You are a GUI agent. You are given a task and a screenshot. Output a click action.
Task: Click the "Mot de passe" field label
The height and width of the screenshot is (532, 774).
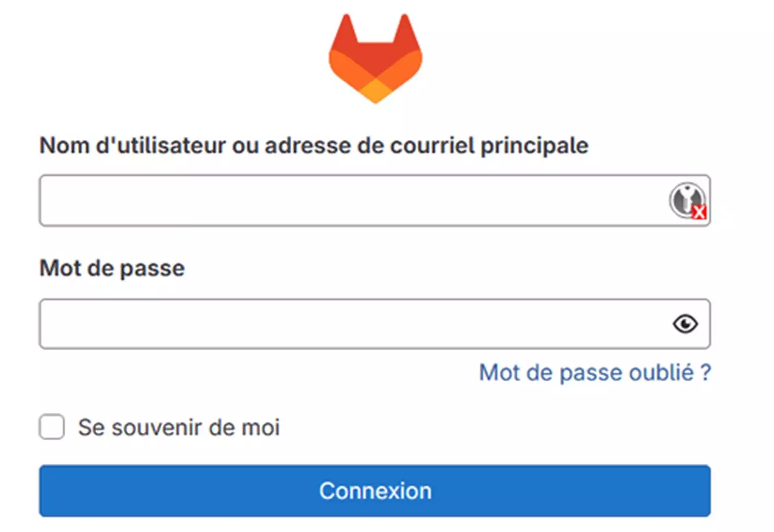coord(112,268)
